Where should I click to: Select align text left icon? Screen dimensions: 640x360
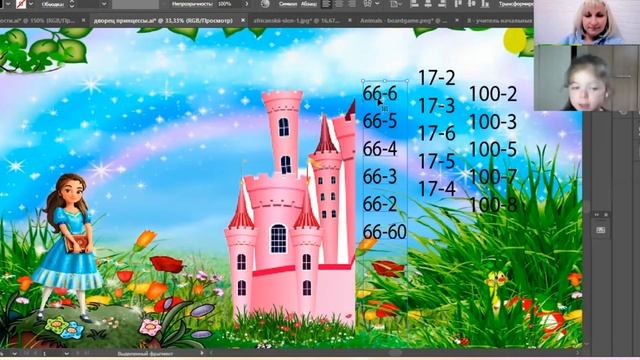pos(326,4)
